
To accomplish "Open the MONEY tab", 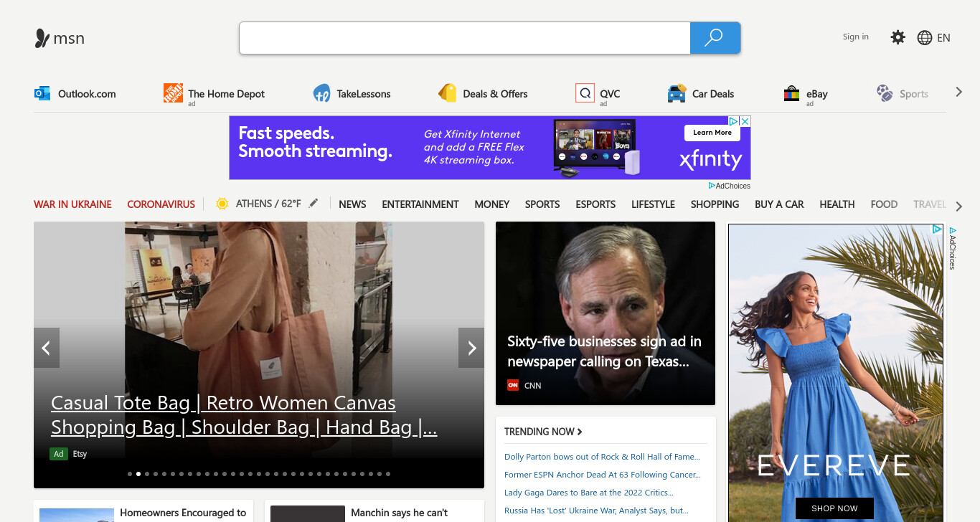I will pos(492,204).
